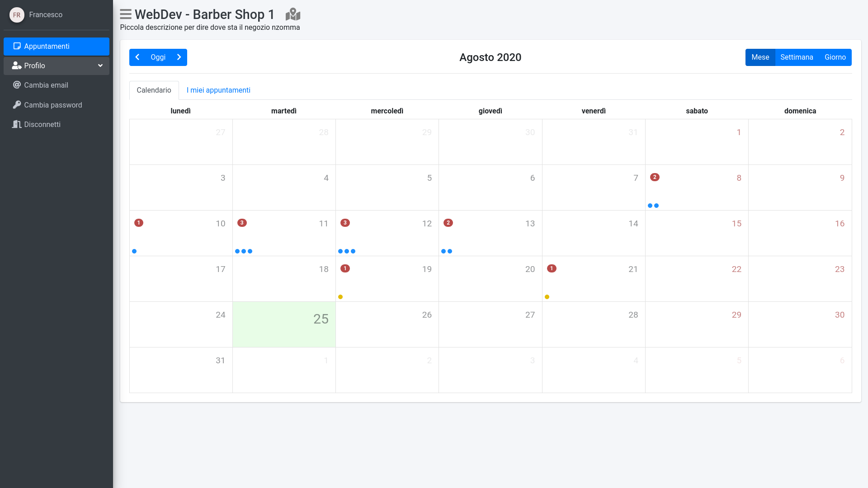Switch calendar to Giorno view

click(835, 57)
